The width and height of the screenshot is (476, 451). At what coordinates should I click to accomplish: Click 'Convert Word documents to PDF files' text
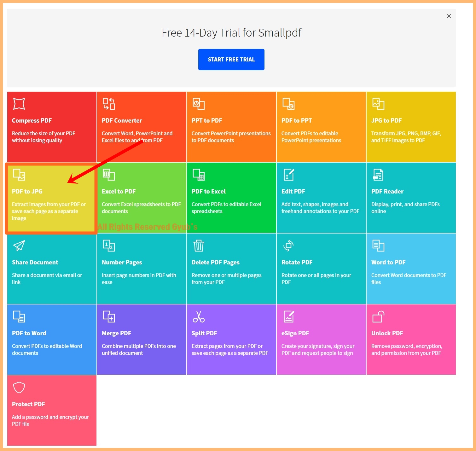pos(409,279)
